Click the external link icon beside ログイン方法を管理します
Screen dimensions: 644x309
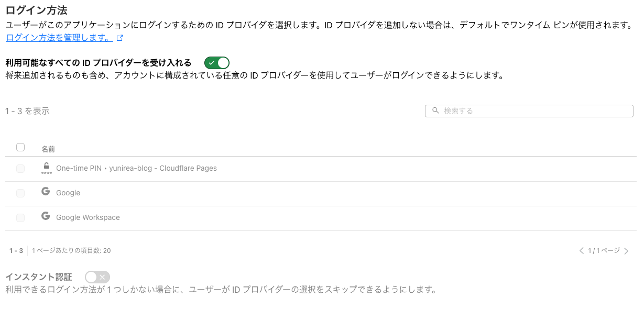coord(120,38)
